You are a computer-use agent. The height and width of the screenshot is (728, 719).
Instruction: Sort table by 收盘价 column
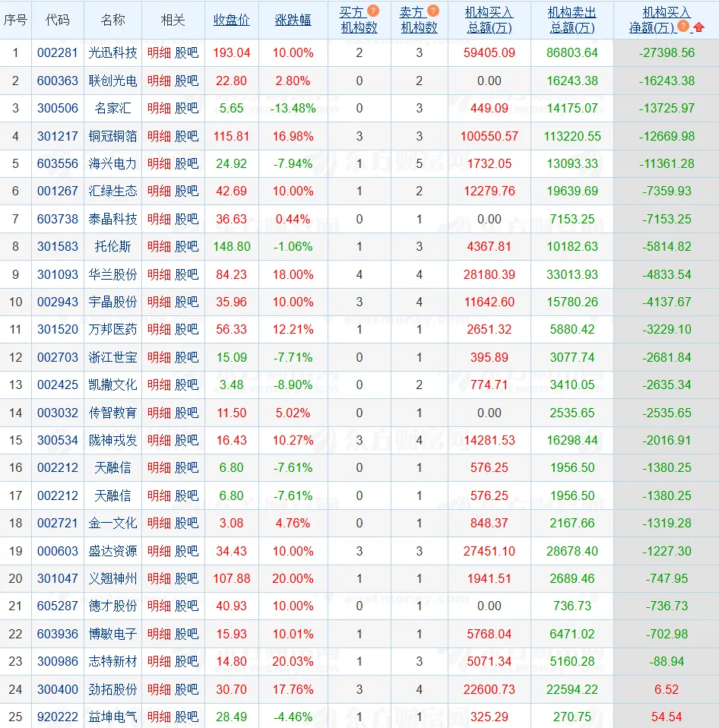231,20
